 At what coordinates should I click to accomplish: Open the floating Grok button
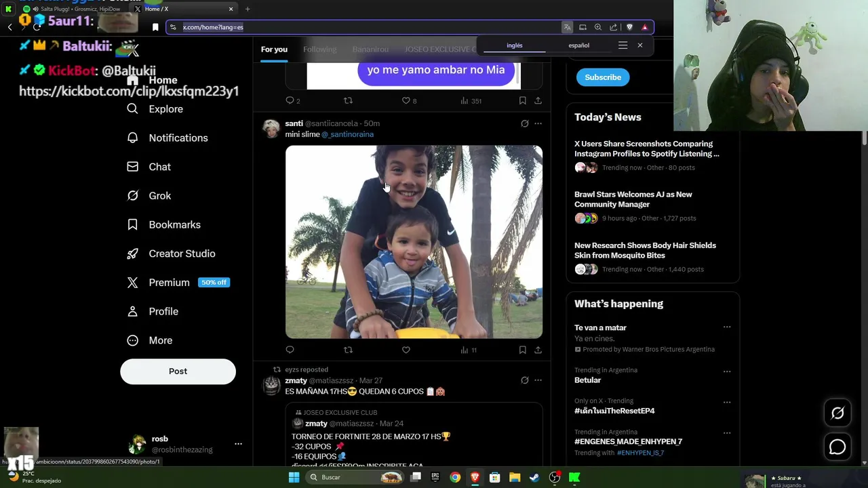tap(837, 413)
